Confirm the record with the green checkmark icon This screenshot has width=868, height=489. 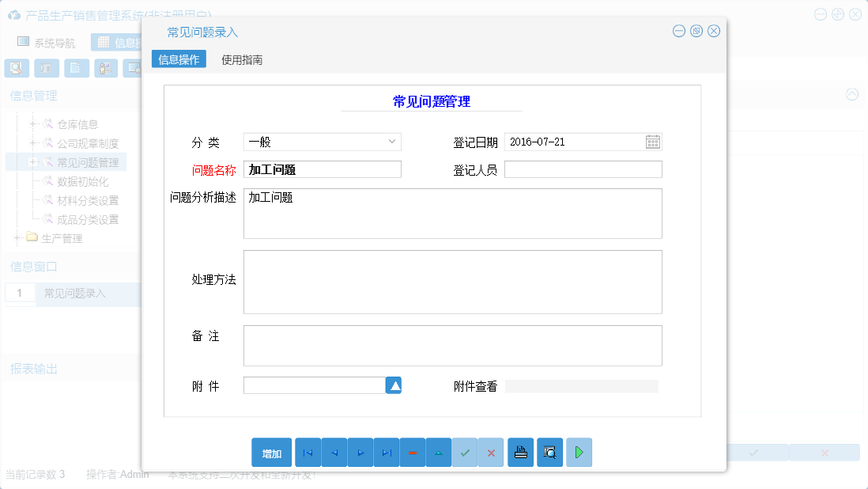(465, 452)
